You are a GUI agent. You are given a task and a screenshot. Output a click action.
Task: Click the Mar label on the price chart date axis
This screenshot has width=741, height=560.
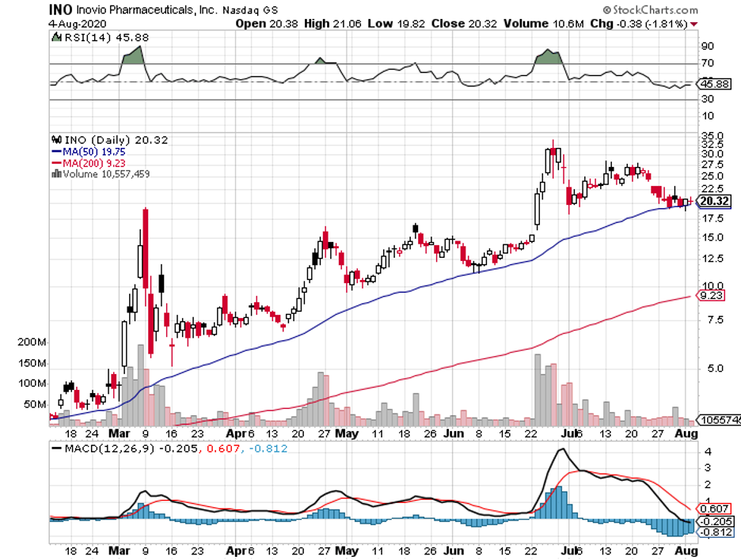point(119,433)
